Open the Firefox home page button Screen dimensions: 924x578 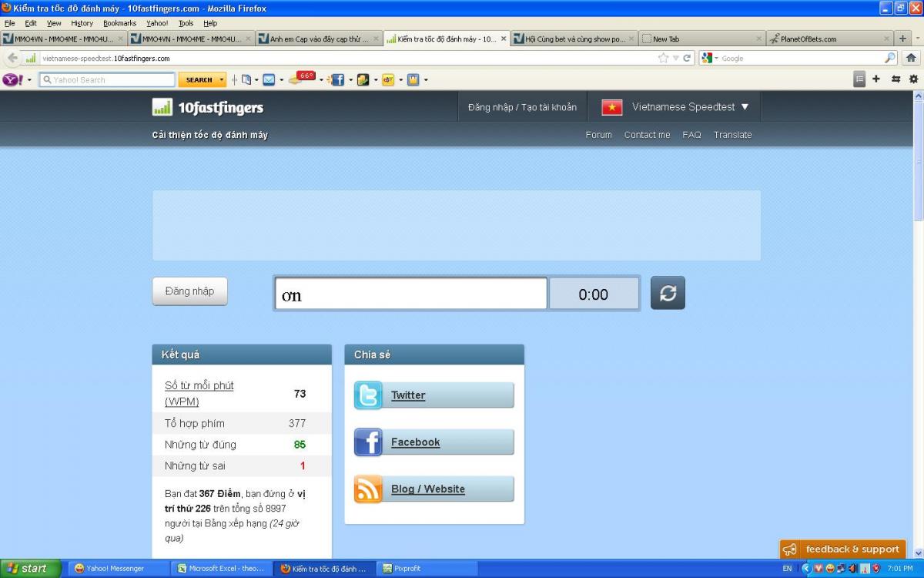911,58
